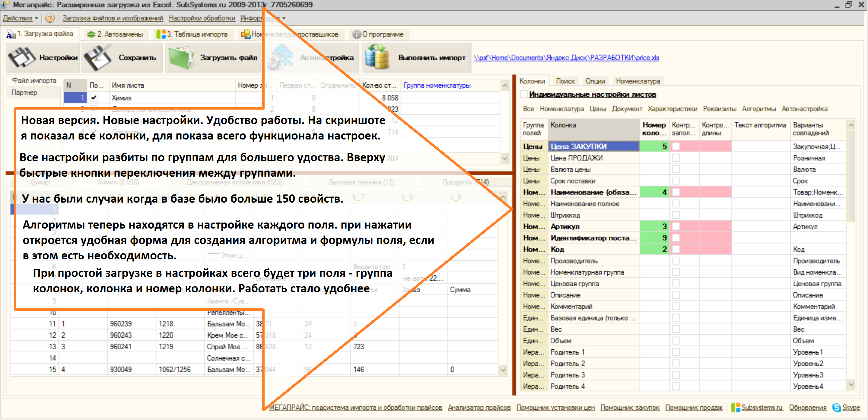This screenshot has width=868, height=420.
Task: Click the О программе info icon
Action: point(356,34)
